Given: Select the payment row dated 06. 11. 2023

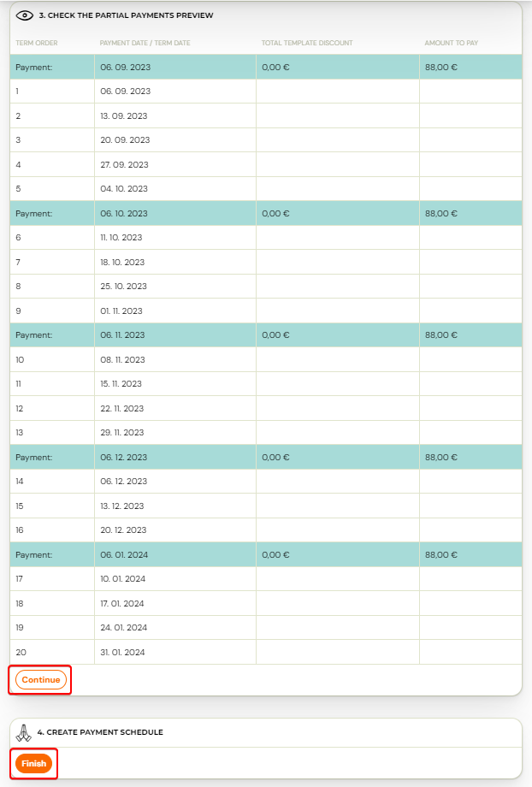Looking at the screenshot, I should (266, 334).
